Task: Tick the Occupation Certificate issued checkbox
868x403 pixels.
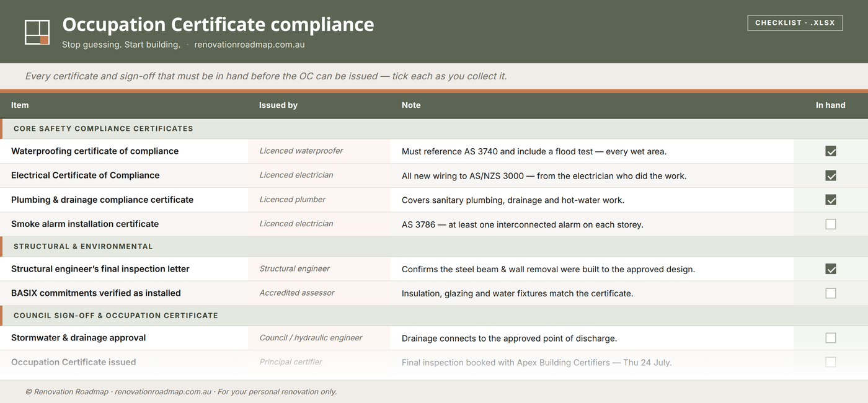Action: [831, 362]
